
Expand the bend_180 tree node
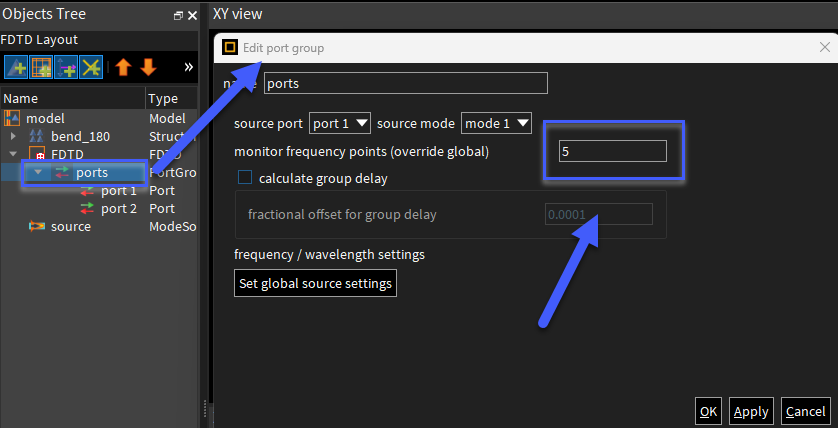[x=13, y=136]
